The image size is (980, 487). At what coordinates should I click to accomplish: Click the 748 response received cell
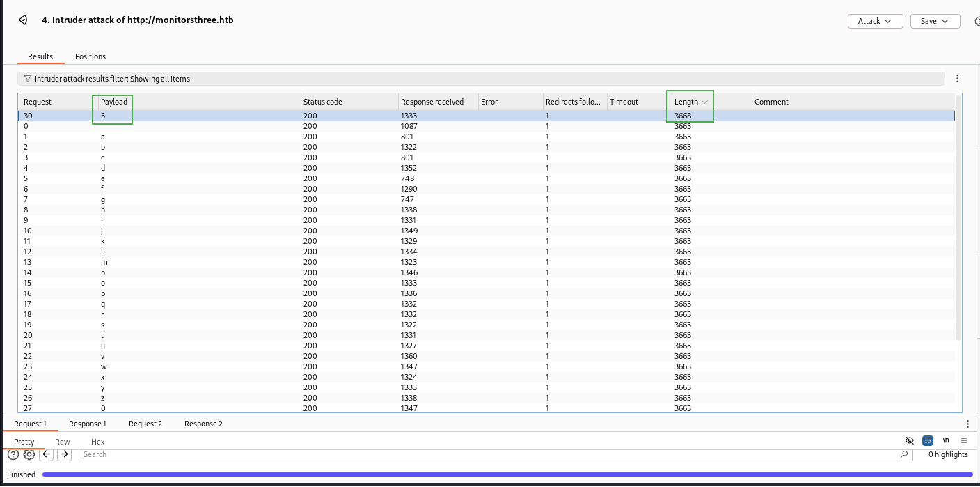tap(408, 178)
